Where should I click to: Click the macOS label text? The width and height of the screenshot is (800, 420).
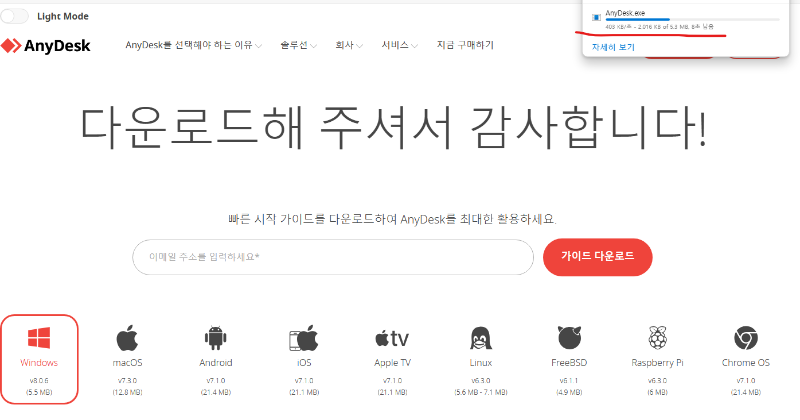coord(127,363)
